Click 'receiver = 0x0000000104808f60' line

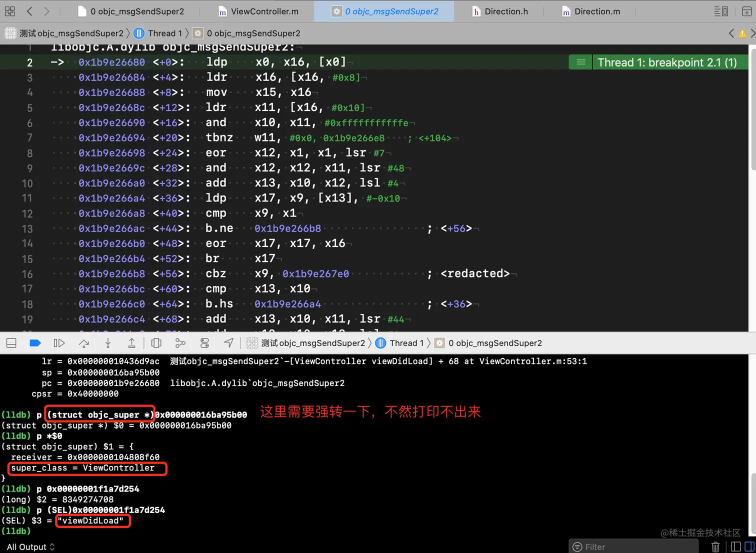(85, 457)
